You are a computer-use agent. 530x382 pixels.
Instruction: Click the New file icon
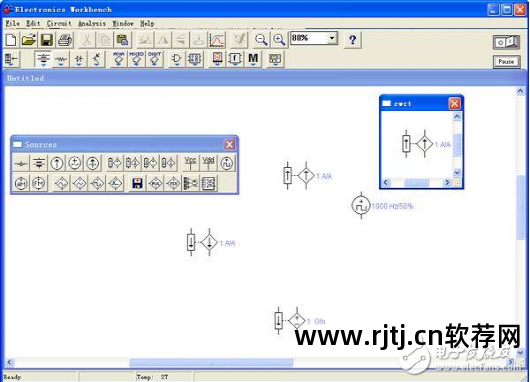pyautogui.click(x=11, y=40)
